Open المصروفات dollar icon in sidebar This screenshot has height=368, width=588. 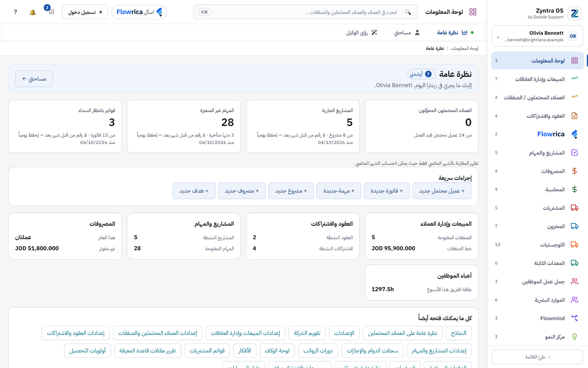click(x=574, y=171)
